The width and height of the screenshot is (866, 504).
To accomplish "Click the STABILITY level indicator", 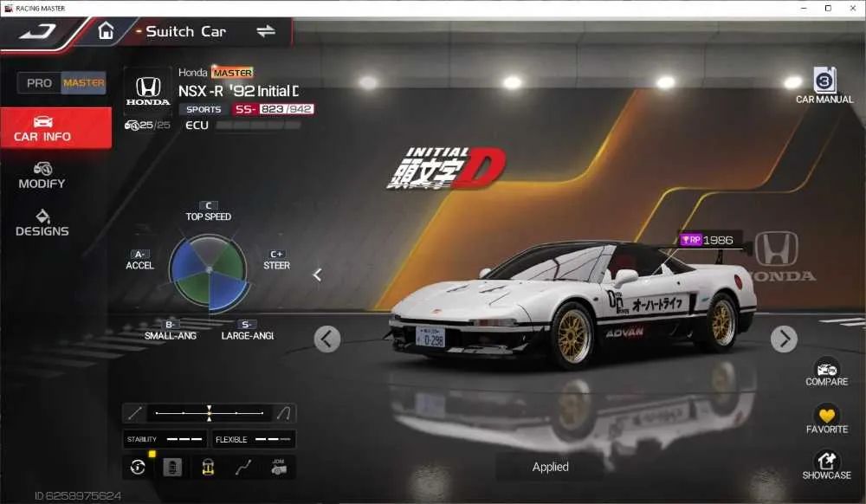I will click(164, 439).
